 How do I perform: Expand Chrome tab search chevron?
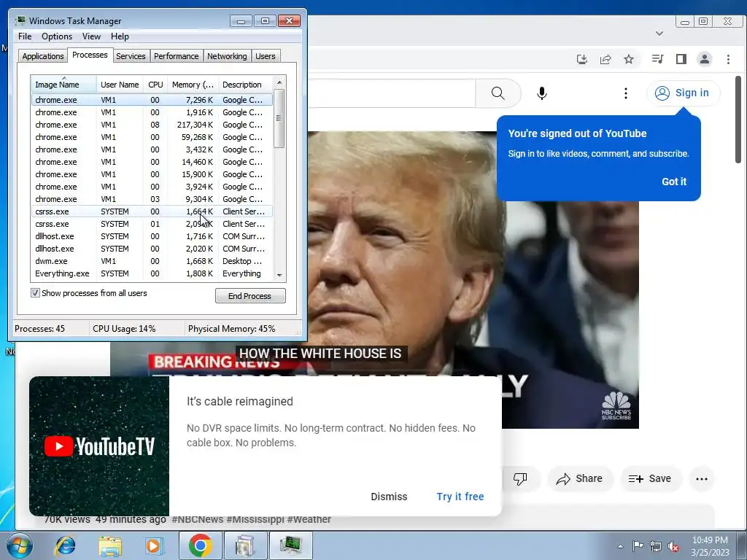coord(659,34)
